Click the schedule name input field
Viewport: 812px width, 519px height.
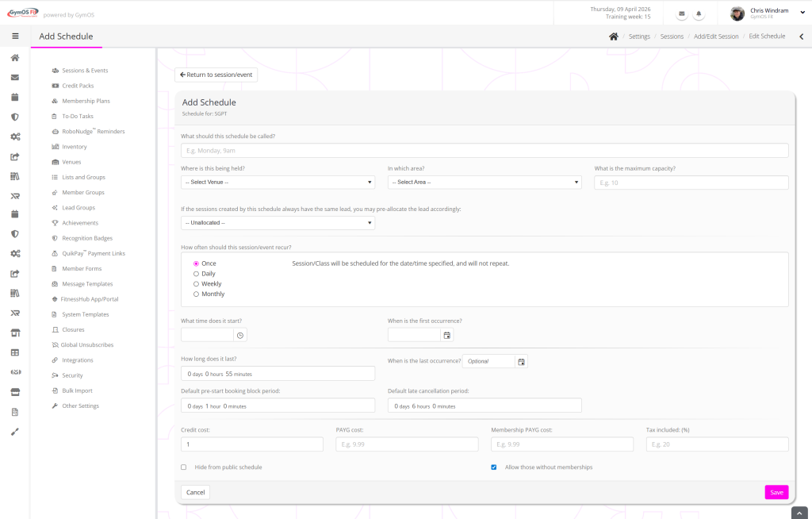(x=485, y=150)
